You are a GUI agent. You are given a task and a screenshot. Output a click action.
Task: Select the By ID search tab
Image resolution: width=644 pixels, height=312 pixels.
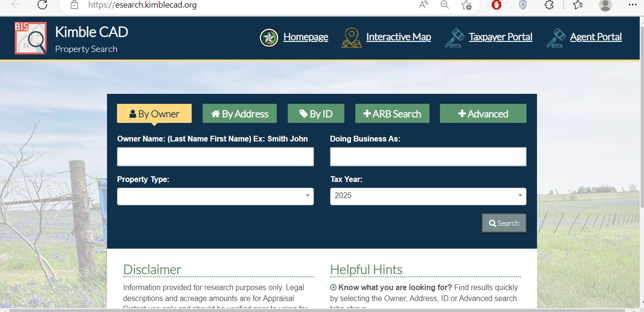(x=316, y=114)
